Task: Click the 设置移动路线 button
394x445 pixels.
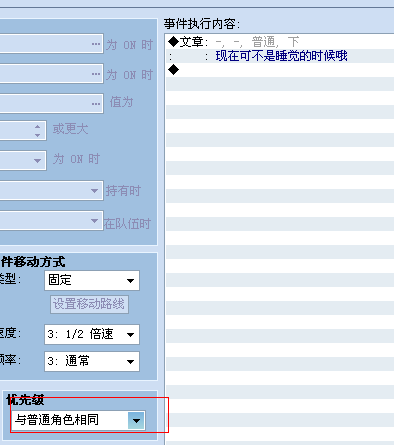Action: (x=89, y=304)
